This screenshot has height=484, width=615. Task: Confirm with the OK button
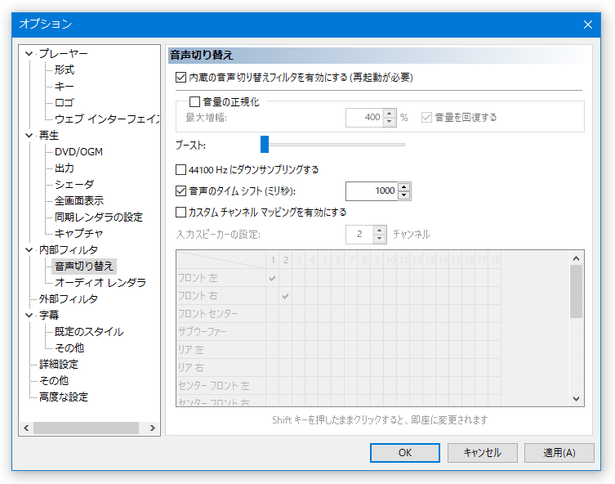(405, 453)
